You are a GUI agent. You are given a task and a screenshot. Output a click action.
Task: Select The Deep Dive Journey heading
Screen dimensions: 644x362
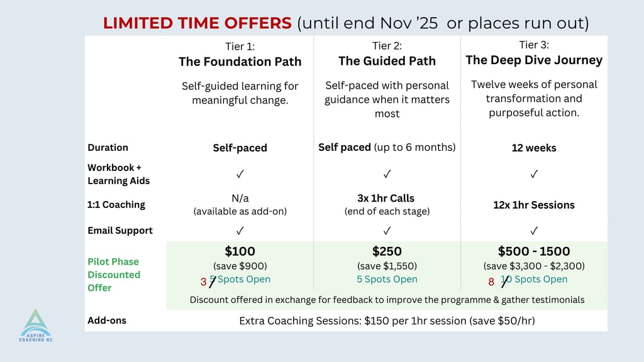(x=534, y=60)
